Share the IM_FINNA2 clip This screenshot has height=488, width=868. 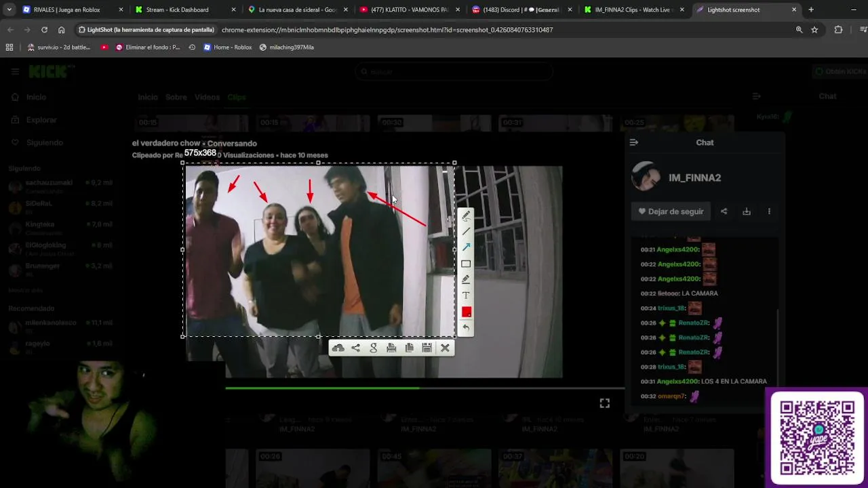[724, 211]
